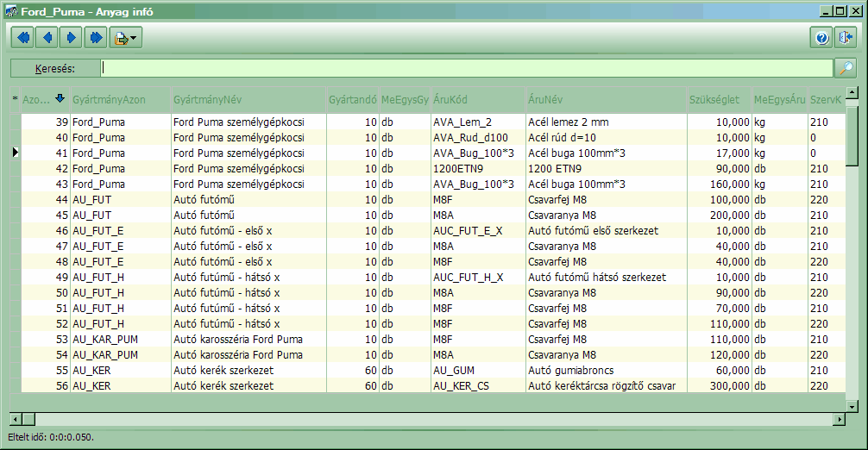Sort by GyártmányAzon column header
This screenshot has height=450, width=868.
pos(121,99)
